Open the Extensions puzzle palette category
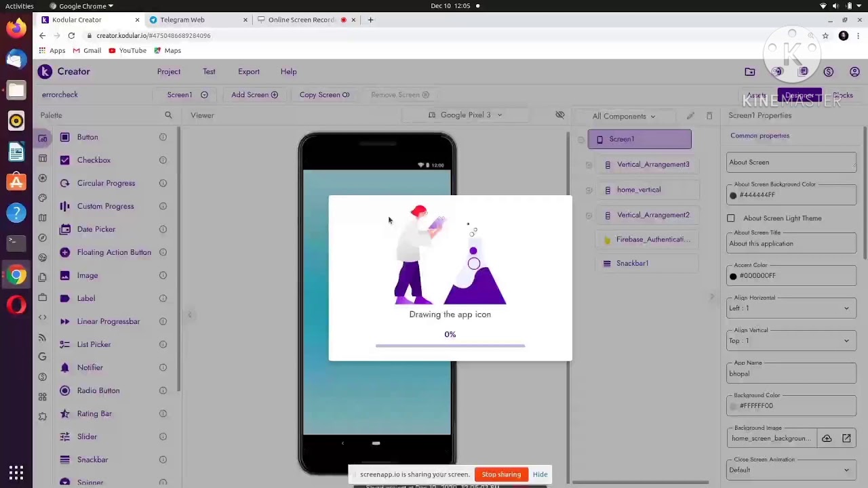 (43, 416)
